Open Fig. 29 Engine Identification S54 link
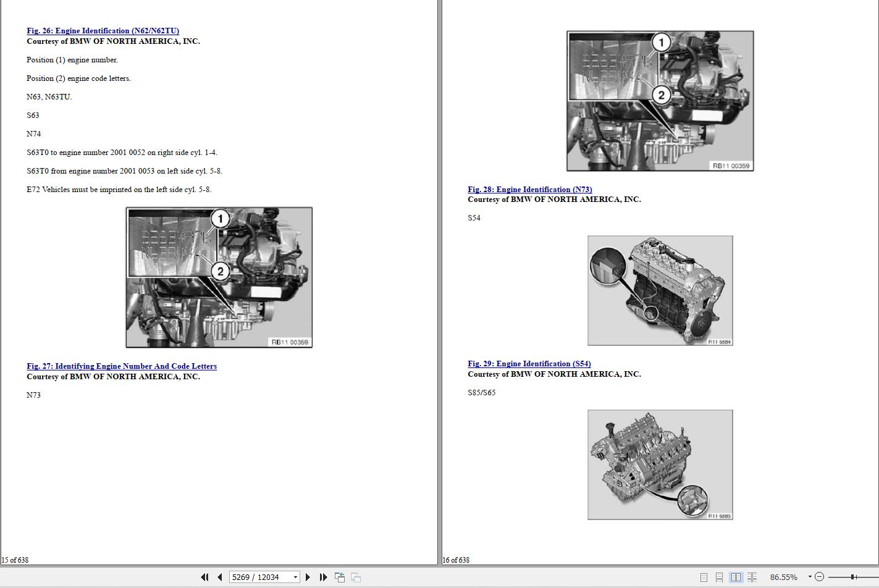879x588 pixels. [x=528, y=363]
